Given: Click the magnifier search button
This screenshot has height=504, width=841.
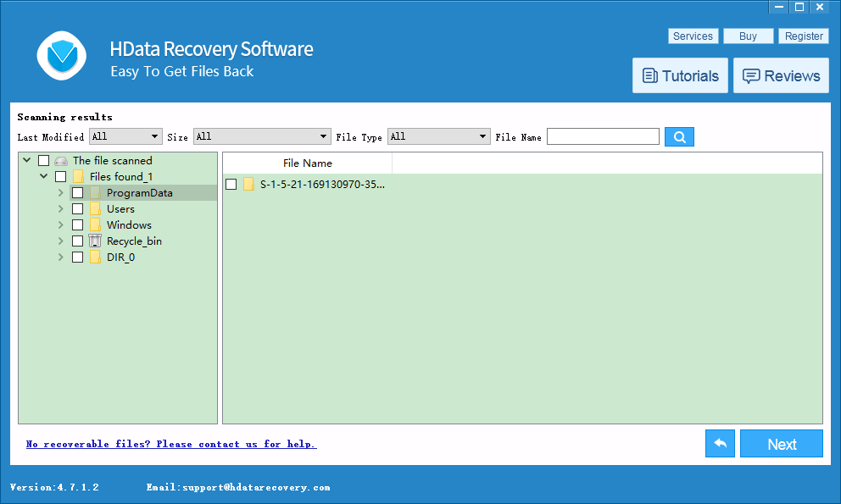Looking at the screenshot, I should [x=679, y=136].
